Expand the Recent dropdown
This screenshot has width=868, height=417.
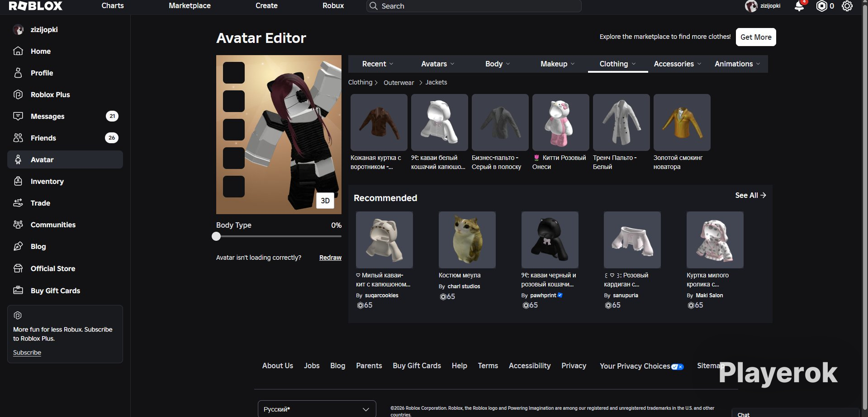(x=378, y=64)
